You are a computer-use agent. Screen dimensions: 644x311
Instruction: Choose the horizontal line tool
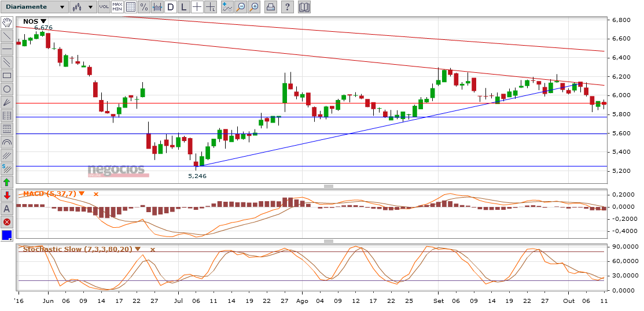point(7,49)
